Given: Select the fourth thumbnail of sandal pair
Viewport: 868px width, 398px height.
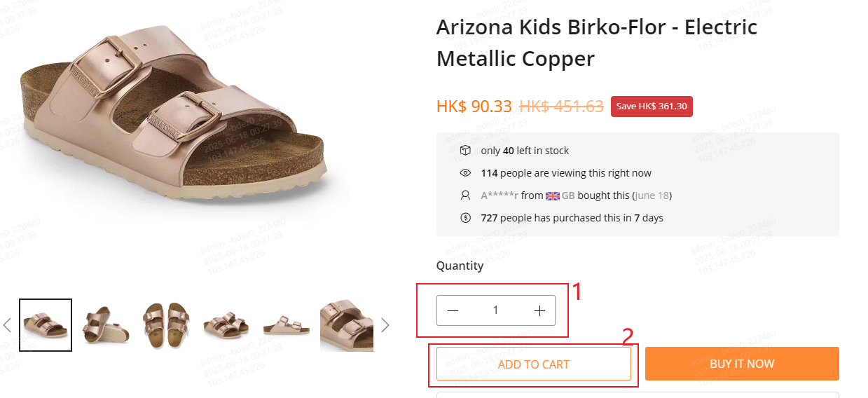Looking at the screenshot, I should (226, 325).
